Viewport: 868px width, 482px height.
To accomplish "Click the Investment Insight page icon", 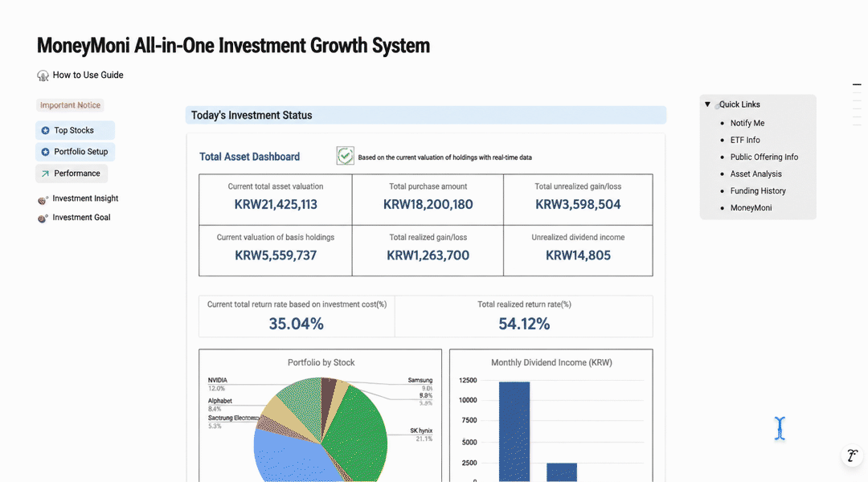I will coord(43,199).
